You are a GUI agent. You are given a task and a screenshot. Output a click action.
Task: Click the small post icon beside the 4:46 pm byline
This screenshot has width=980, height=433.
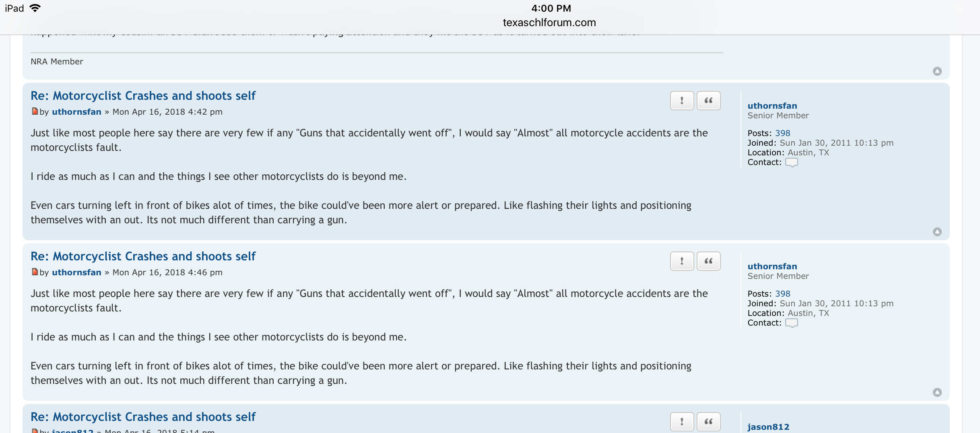pos(35,272)
